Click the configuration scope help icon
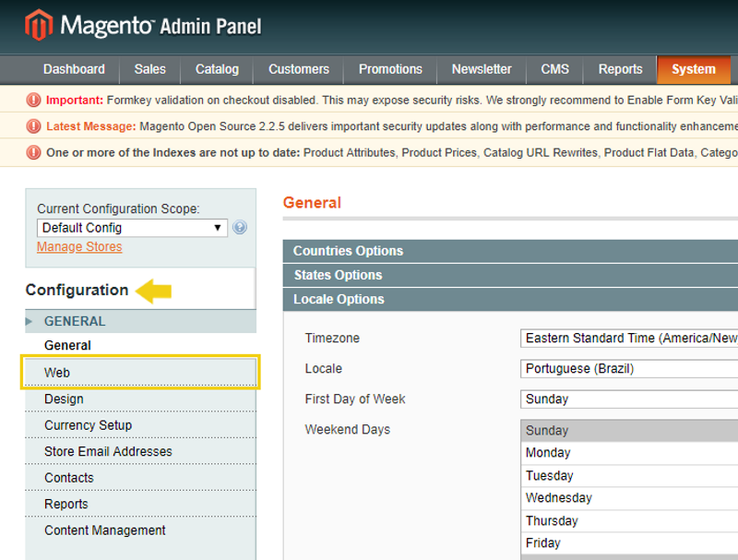Viewport: 738px width, 560px height. [x=240, y=228]
